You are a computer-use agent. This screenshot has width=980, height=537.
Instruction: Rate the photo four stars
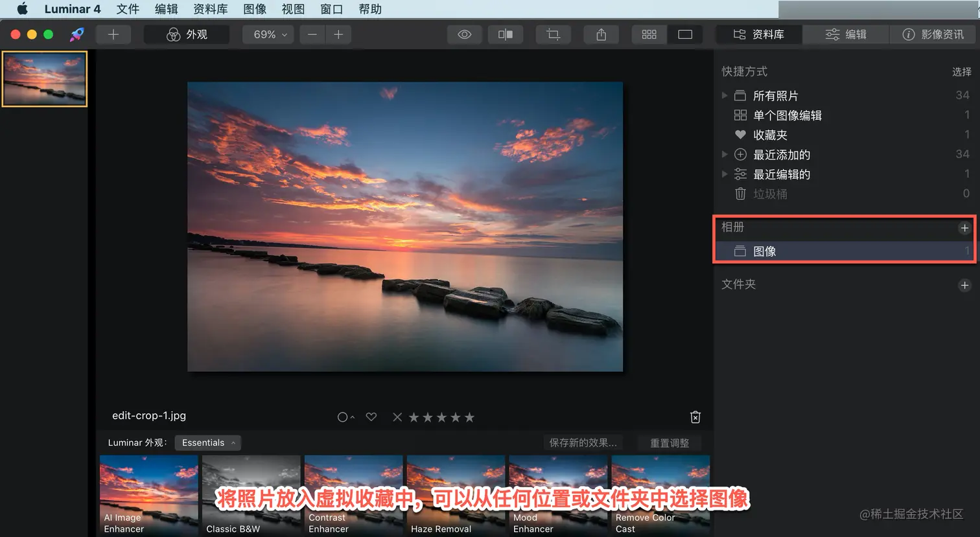456,417
